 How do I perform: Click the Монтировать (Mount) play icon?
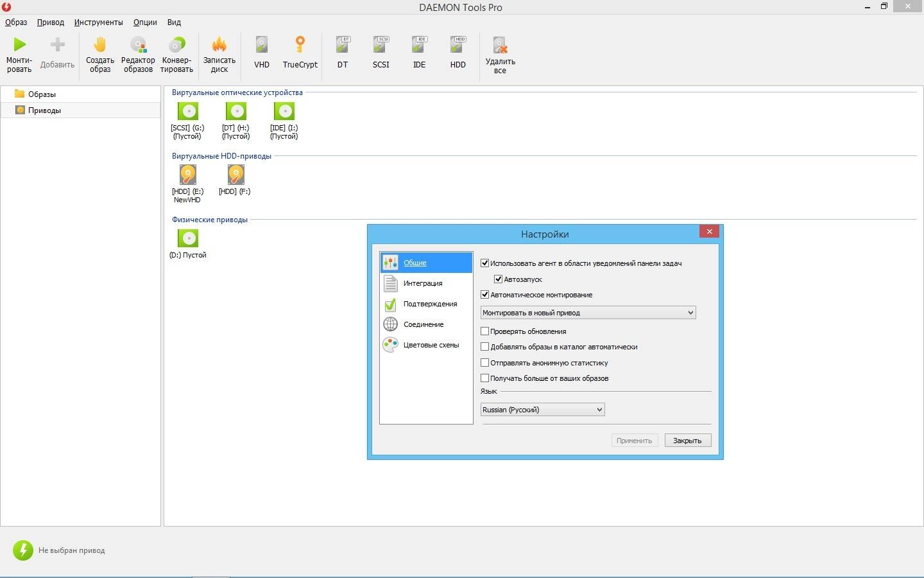19,44
